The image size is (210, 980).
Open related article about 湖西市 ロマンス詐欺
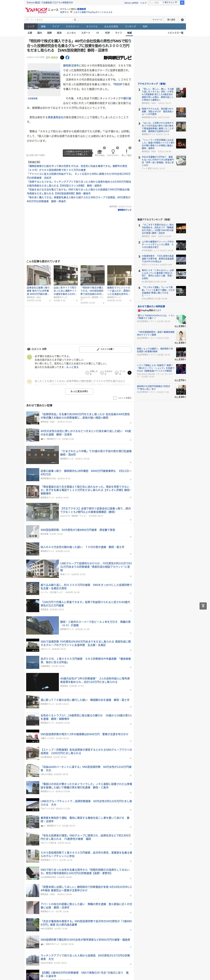79,184
